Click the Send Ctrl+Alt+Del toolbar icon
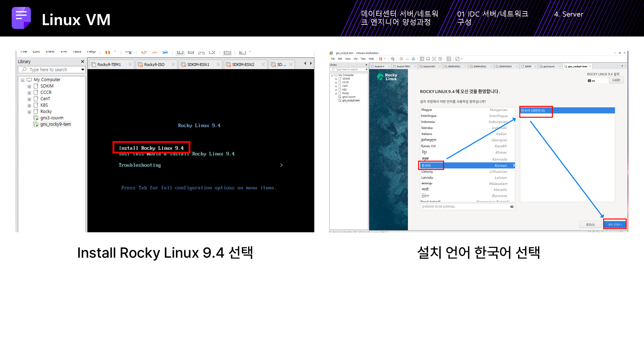Screen dimensions: 644x362 (392, 59)
